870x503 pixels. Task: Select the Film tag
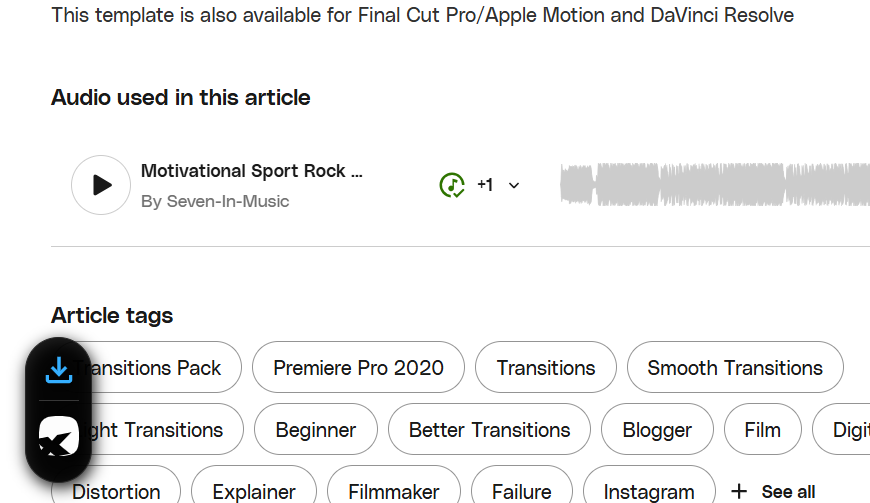[763, 429]
